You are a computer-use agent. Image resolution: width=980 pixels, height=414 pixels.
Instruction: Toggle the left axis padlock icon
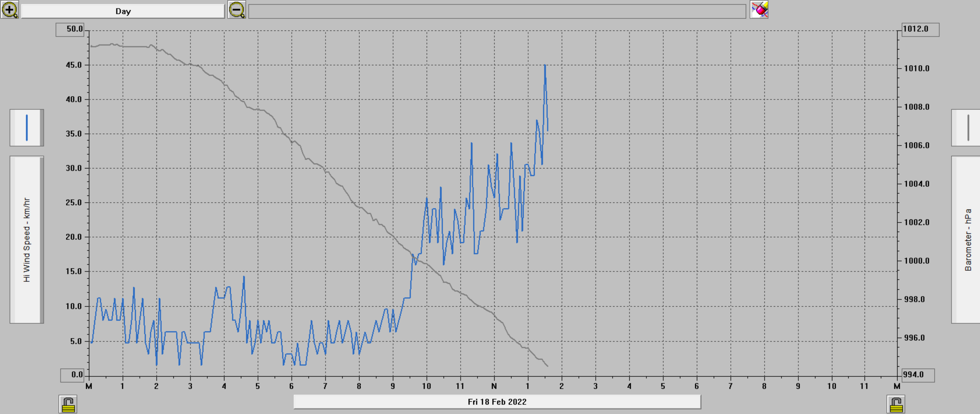tap(68, 404)
